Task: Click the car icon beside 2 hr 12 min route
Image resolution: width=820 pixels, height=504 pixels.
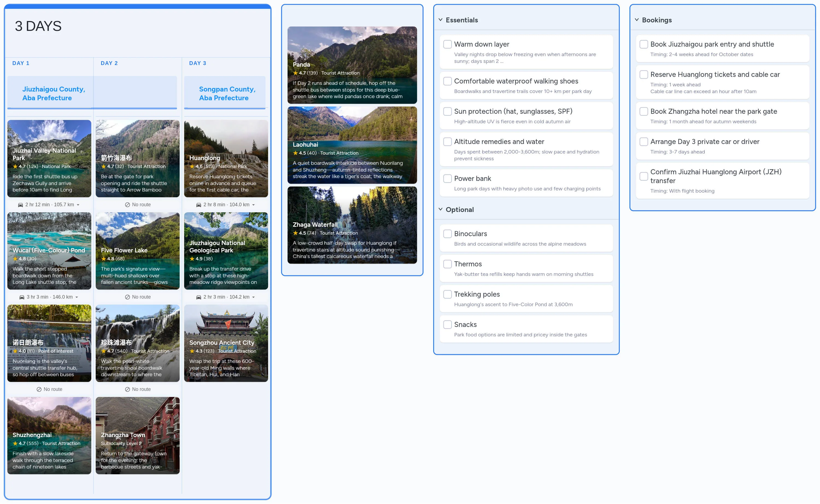Action: 20,205
